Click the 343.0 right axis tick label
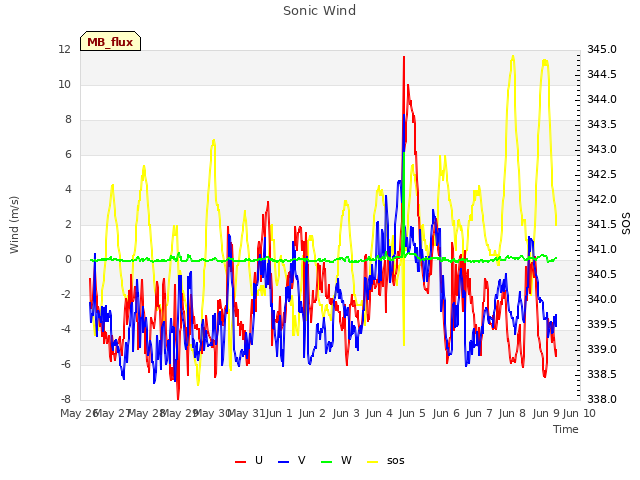Screen dimensions: 640x480 pyautogui.click(x=602, y=149)
